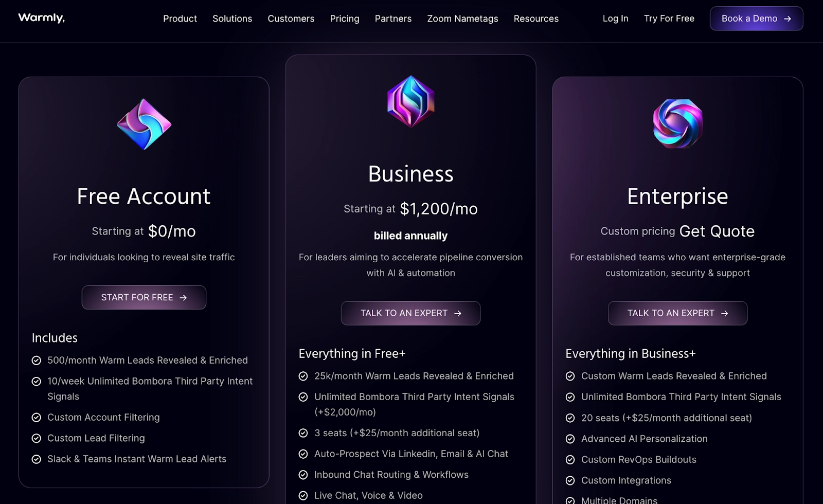Click the Warmly logo in header
The height and width of the screenshot is (504, 823).
click(41, 18)
